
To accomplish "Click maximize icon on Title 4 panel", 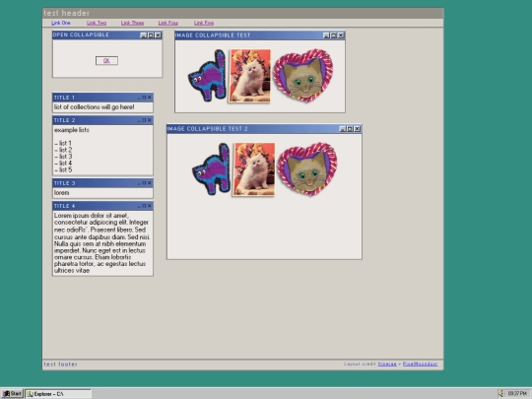I will point(144,206).
